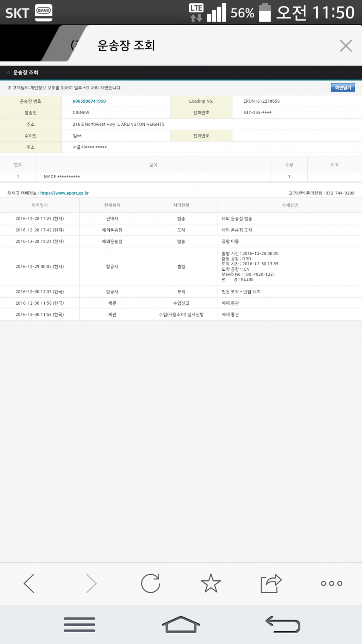Tap the 현재위치 column header

pyautogui.click(x=112, y=205)
